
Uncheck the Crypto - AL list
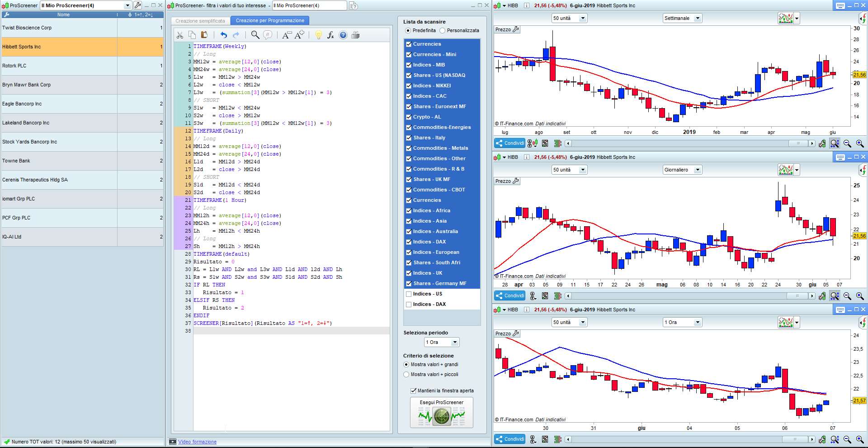pos(409,117)
